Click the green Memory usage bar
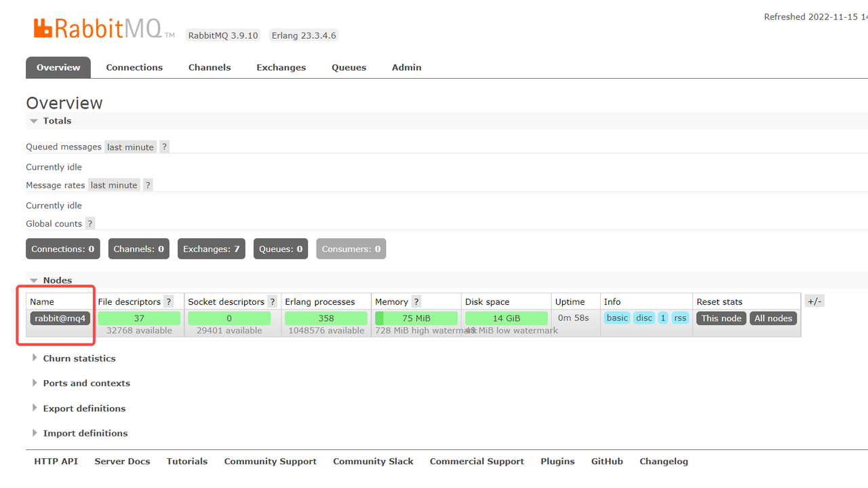 pos(416,318)
